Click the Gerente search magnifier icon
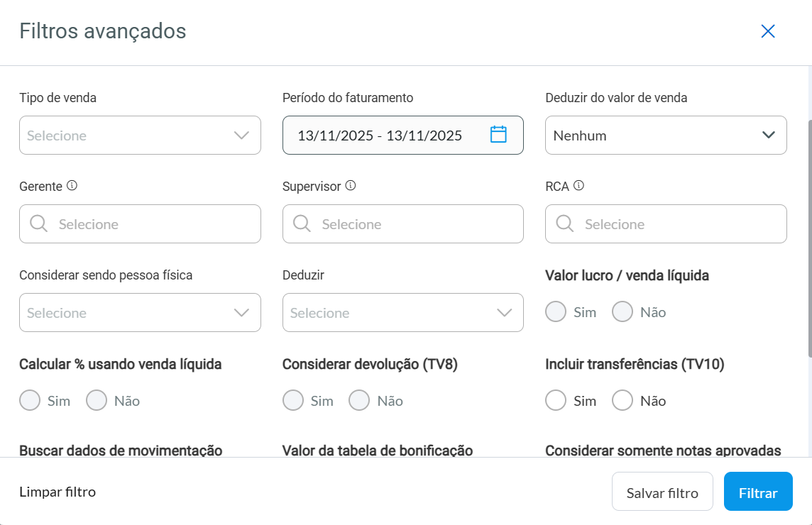 [x=39, y=224]
